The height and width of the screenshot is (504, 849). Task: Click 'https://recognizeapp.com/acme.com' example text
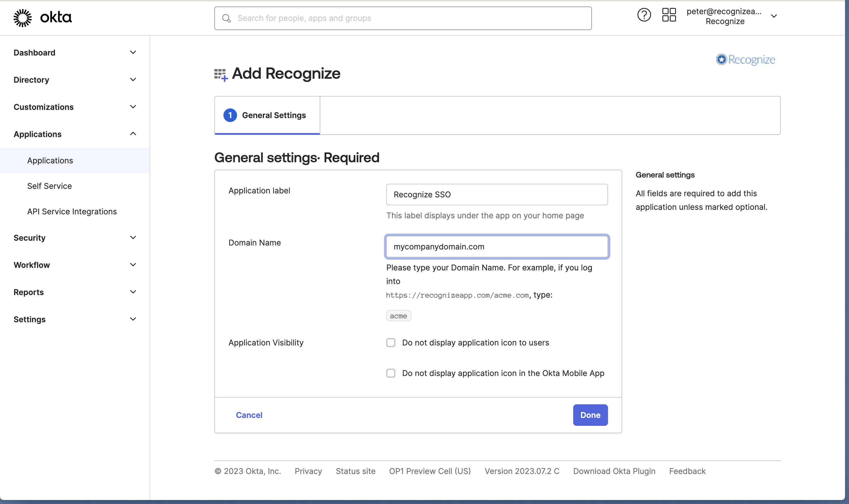click(457, 295)
